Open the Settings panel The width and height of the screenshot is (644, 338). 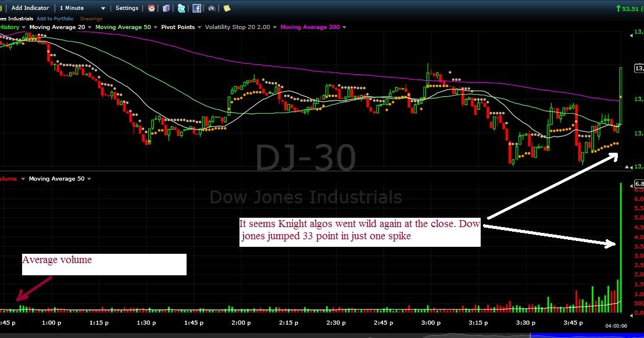click(126, 8)
